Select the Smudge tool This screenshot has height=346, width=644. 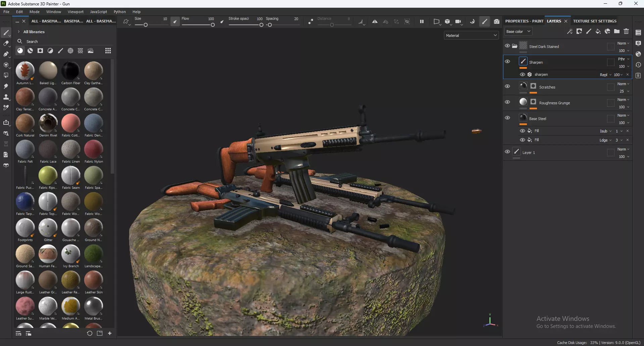click(x=6, y=86)
